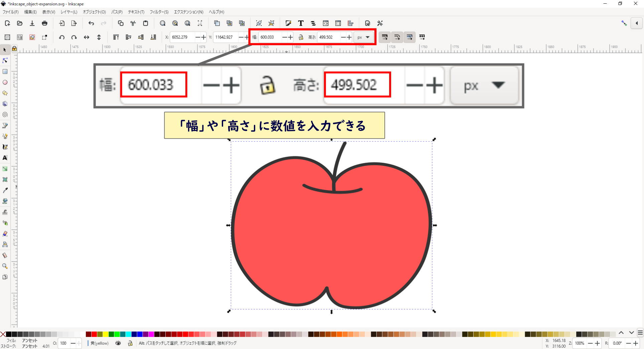Screen dimensions: 644x349
Task: Open the px unit dropdown
Action: pyautogui.click(x=363, y=37)
